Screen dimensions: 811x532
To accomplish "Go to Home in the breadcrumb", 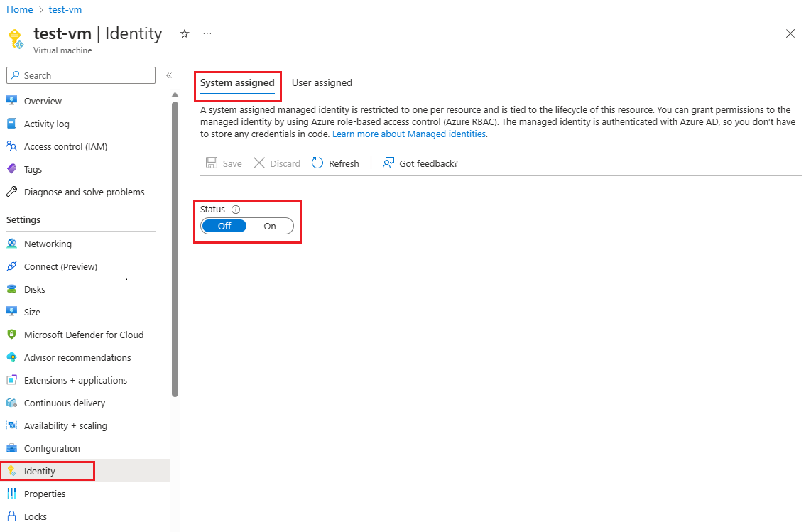I will click(20, 9).
